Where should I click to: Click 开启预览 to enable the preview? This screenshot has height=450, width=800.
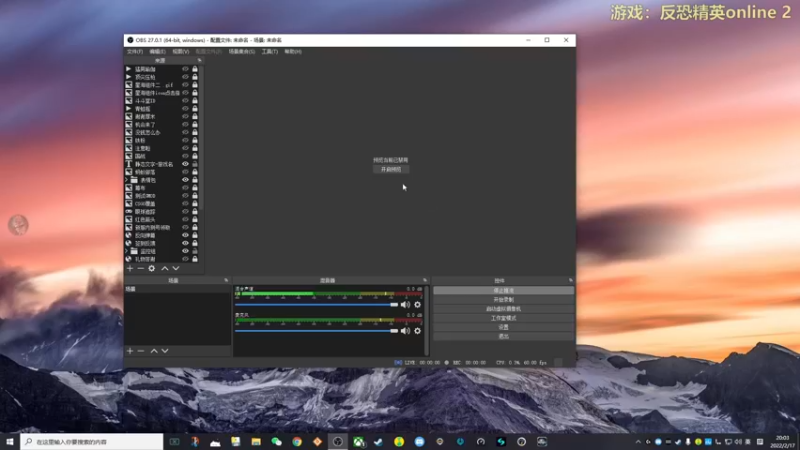(391, 169)
